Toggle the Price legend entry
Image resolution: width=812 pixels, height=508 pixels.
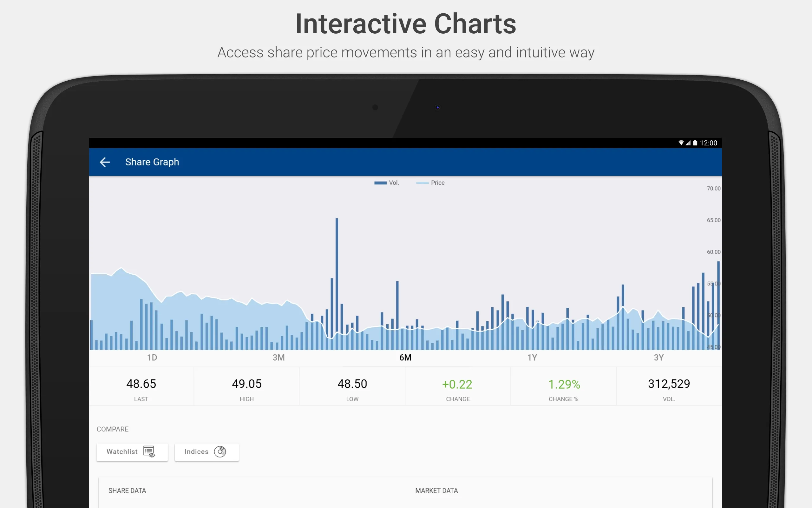click(x=430, y=183)
